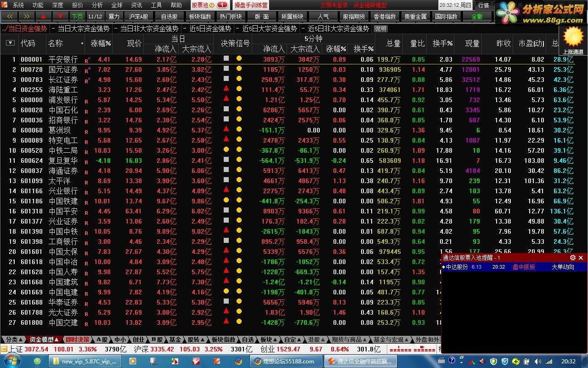The image size is (588, 368).
Task: Click the yellow dot signal for 中国交建
Action: click(x=239, y=322)
